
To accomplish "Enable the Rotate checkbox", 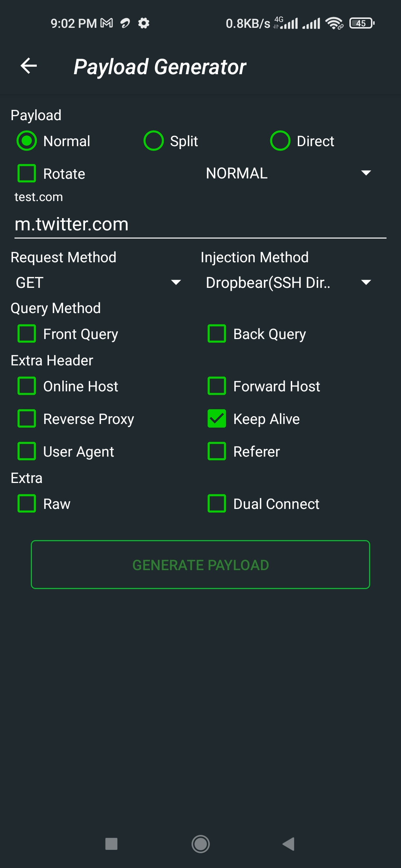I will coord(27,174).
